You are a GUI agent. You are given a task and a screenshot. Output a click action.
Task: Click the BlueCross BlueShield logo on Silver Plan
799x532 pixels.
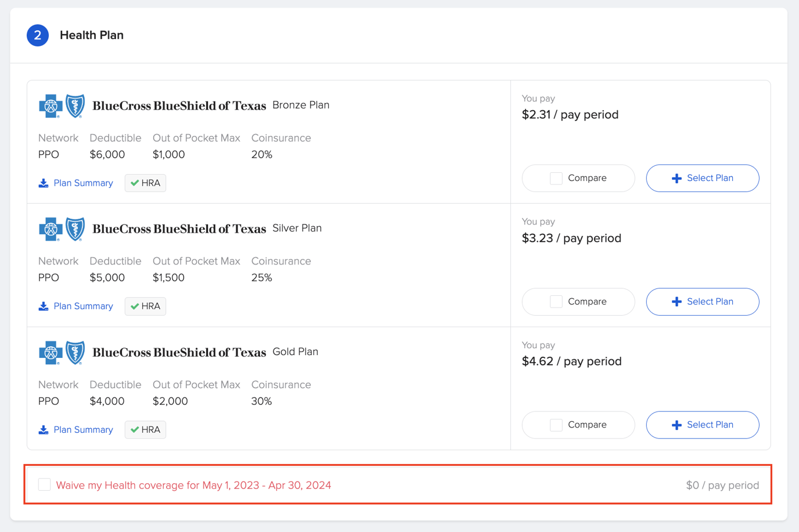pyautogui.click(x=62, y=229)
